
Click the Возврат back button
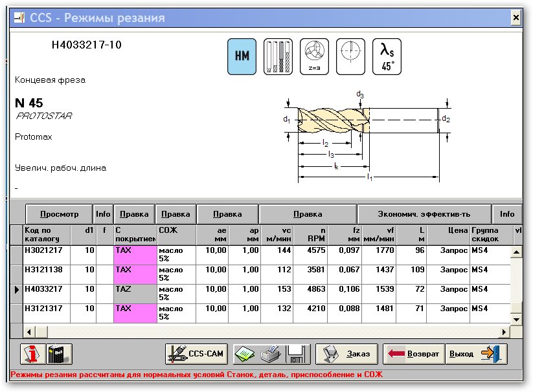pyautogui.click(x=414, y=354)
